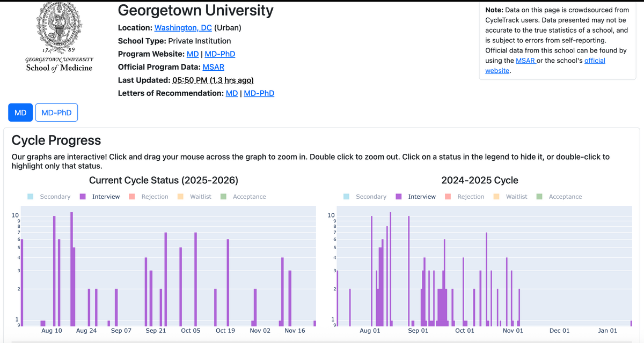Screen dimensions: 644x343
Task: Click the 2024-2025 Cycle chart title
Action: point(480,180)
